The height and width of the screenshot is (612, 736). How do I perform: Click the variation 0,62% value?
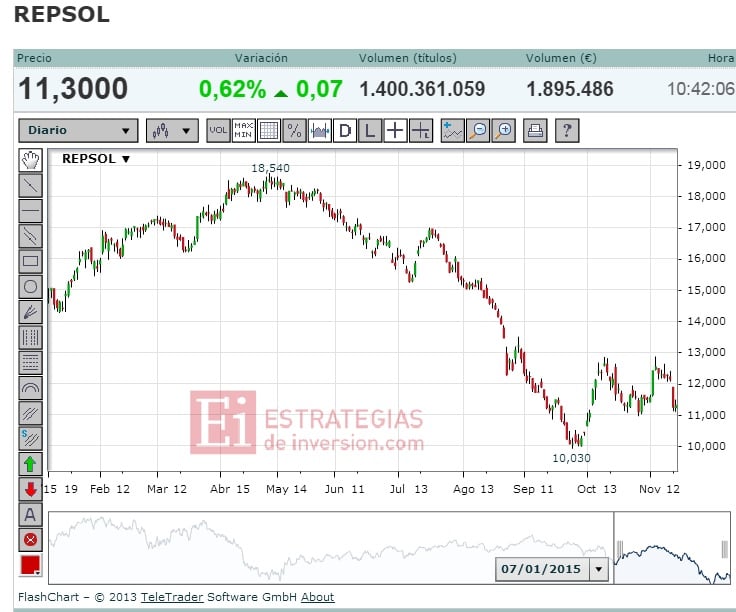pos(232,89)
